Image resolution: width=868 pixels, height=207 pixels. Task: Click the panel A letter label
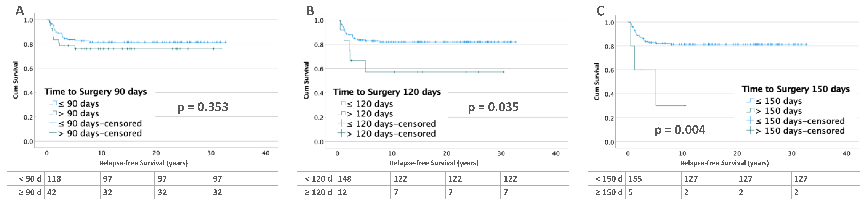[x=20, y=11]
